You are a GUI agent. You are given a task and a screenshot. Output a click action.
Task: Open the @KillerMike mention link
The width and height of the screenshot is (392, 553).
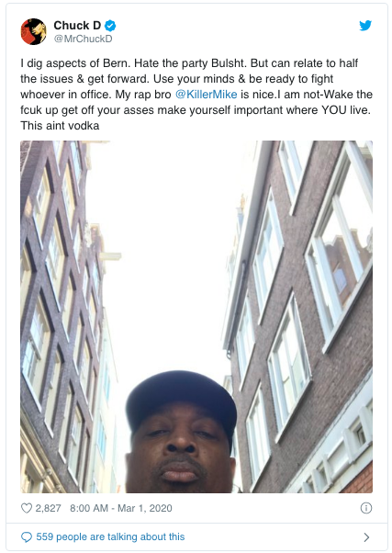click(207, 95)
